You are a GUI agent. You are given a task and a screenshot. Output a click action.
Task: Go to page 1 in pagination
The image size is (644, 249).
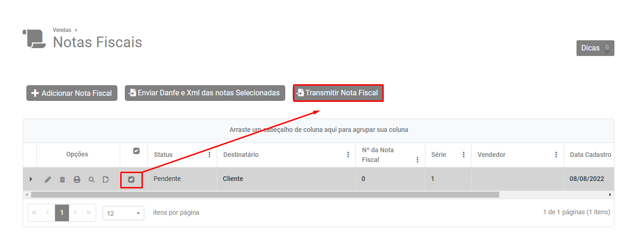62,213
